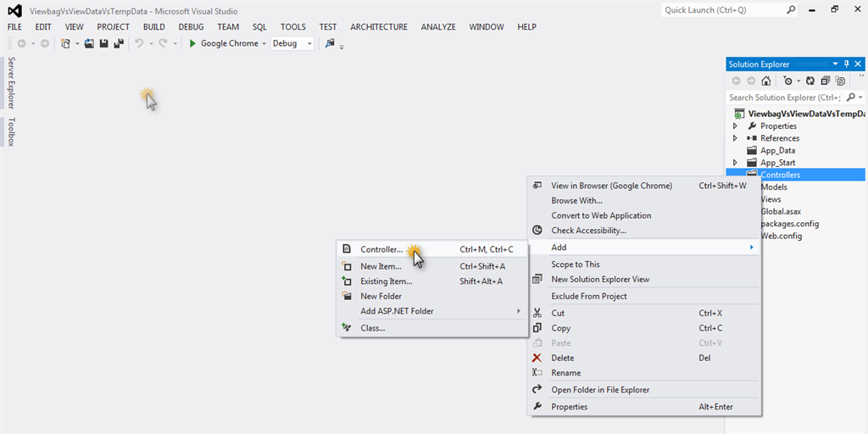Open the ANALYZE menu
This screenshot has width=868, height=434.
pyautogui.click(x=438, y=26)
